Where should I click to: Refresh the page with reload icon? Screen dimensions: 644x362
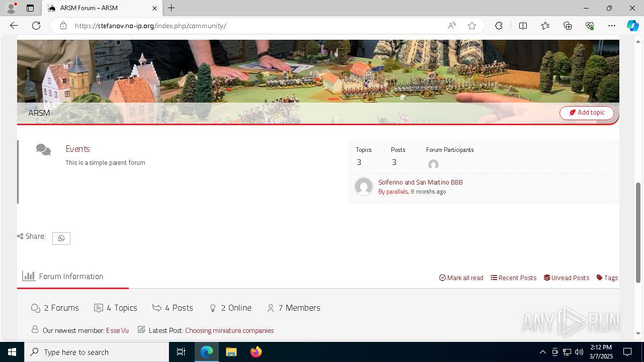(36, 26)
